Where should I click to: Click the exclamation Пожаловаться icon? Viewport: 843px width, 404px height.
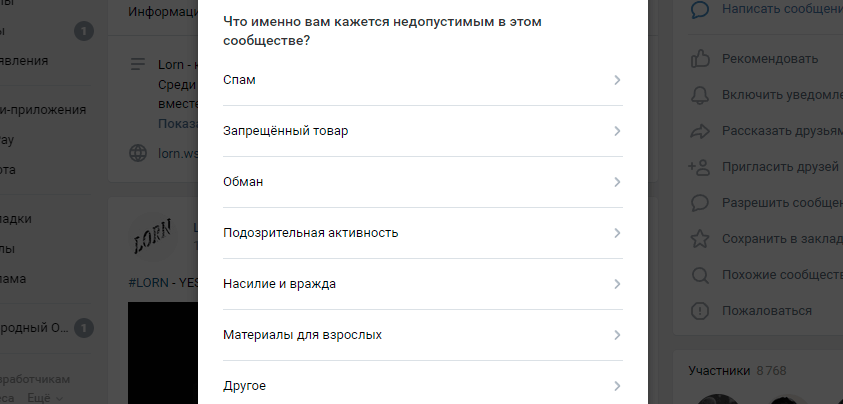[700, 311]
